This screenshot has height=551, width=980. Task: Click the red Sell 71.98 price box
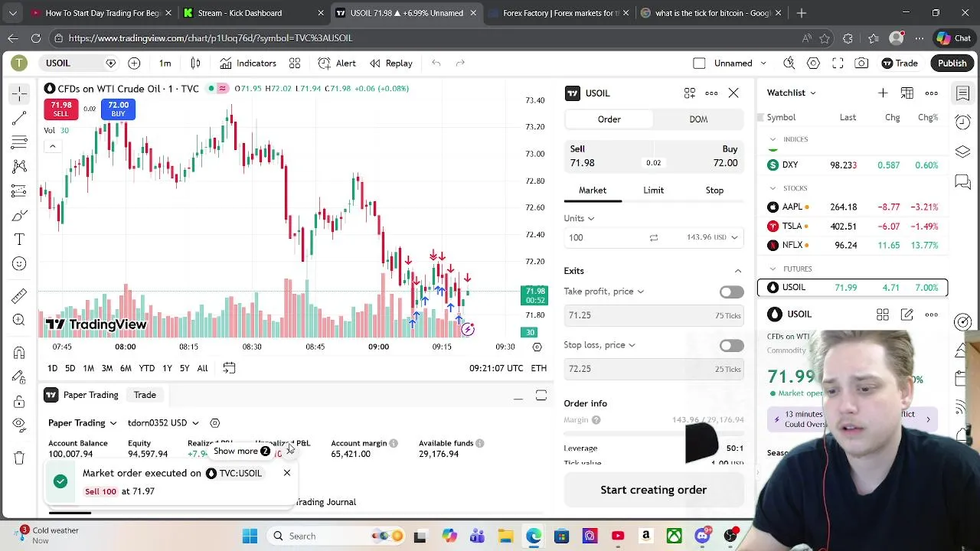(60, 109)
